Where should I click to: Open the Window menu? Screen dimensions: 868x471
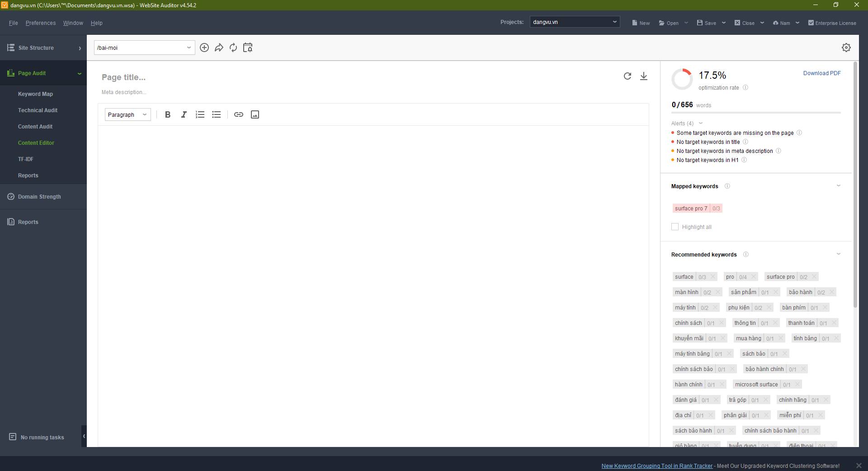(x=73, y=23)
